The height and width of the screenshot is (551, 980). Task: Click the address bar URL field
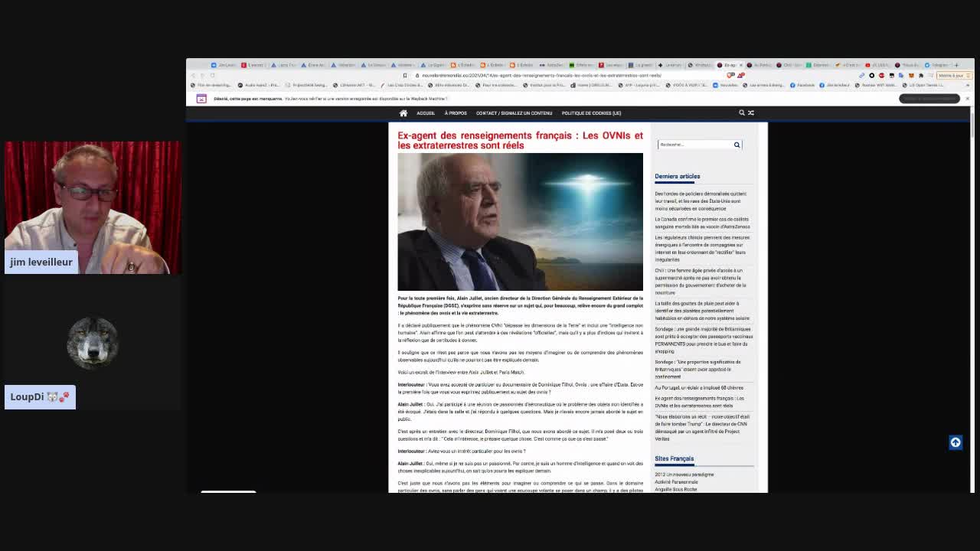click(x=567, y=76)
